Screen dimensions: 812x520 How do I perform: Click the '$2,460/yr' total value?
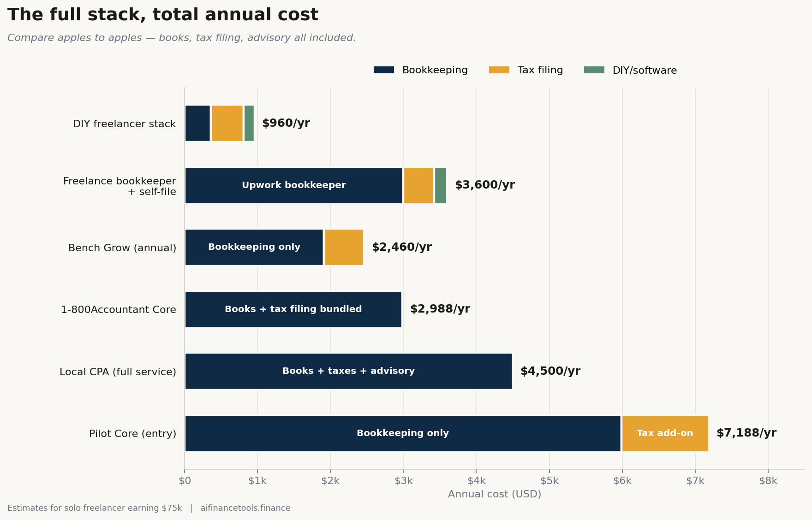[402, 247]
